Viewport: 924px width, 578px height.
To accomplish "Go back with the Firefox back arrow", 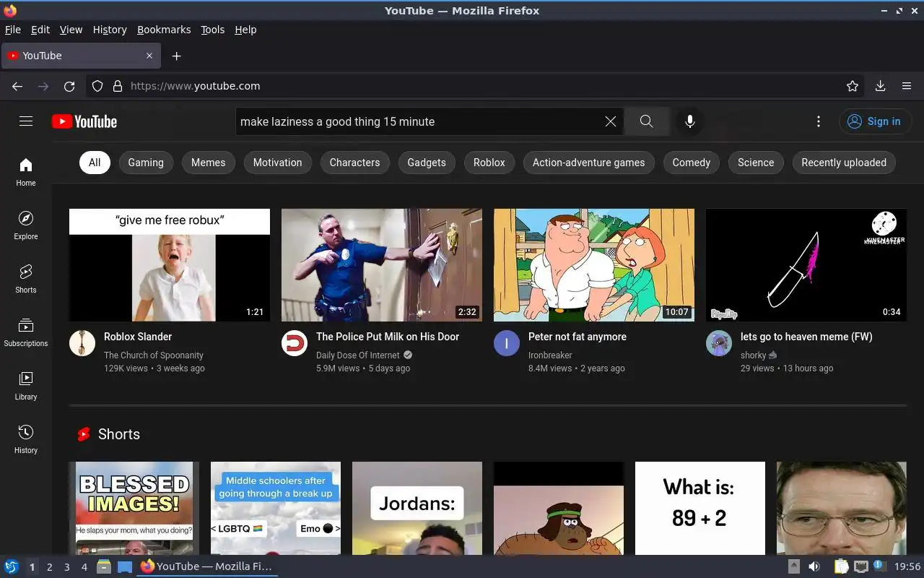I will [17, 86].
